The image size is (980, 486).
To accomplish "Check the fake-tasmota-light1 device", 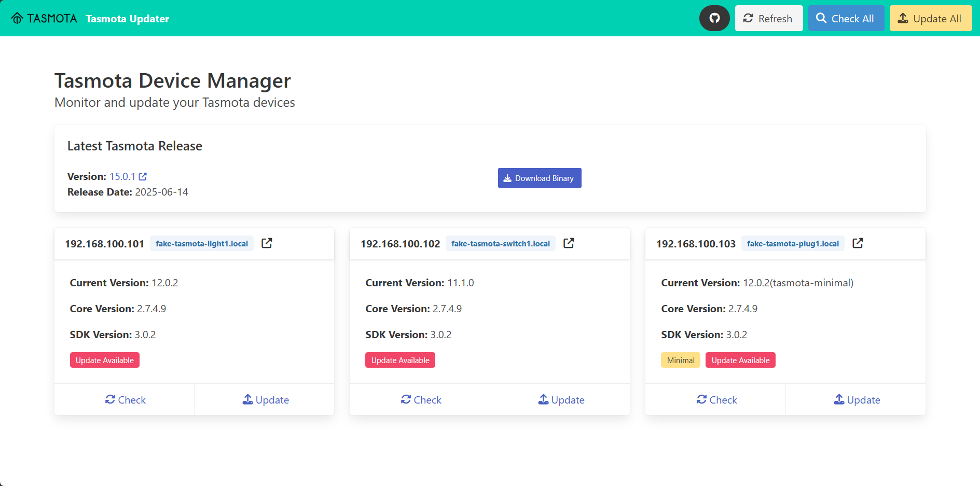I will 125,399.
